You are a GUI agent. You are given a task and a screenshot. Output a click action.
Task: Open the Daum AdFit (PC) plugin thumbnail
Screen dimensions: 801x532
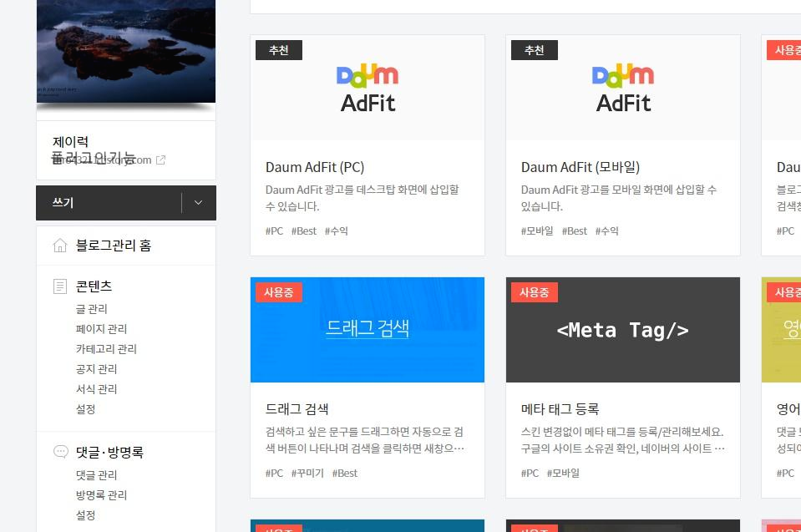click(368, 88)
